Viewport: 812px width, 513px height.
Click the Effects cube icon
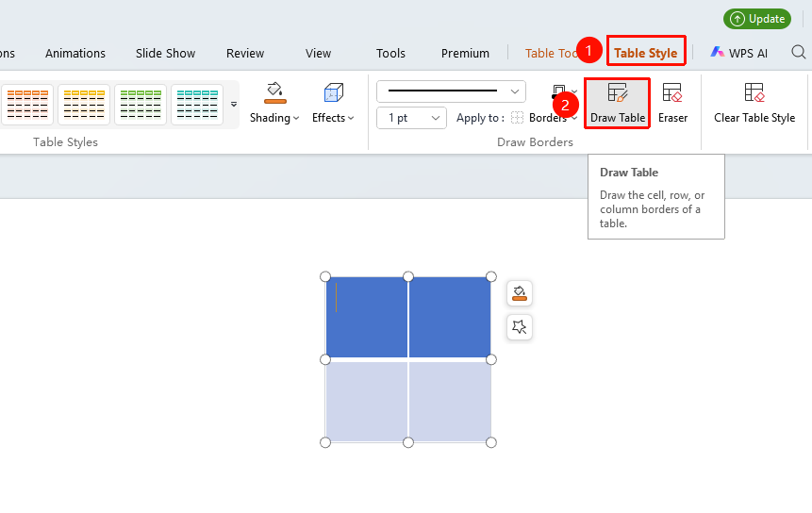click(334, 92)
